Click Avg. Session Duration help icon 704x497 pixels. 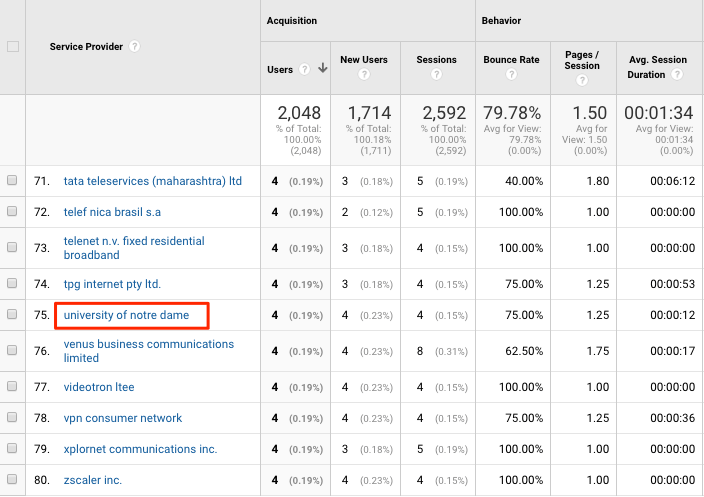click(x=677, y=74)
